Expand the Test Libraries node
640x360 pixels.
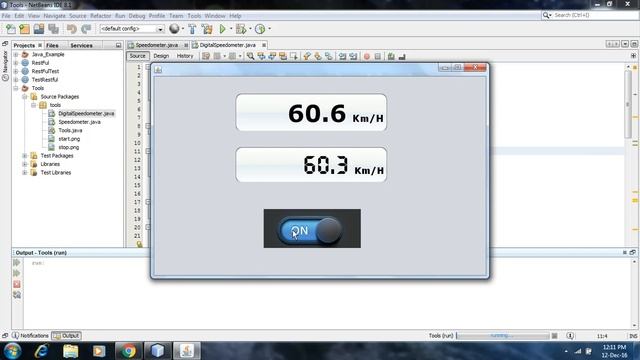24,173
